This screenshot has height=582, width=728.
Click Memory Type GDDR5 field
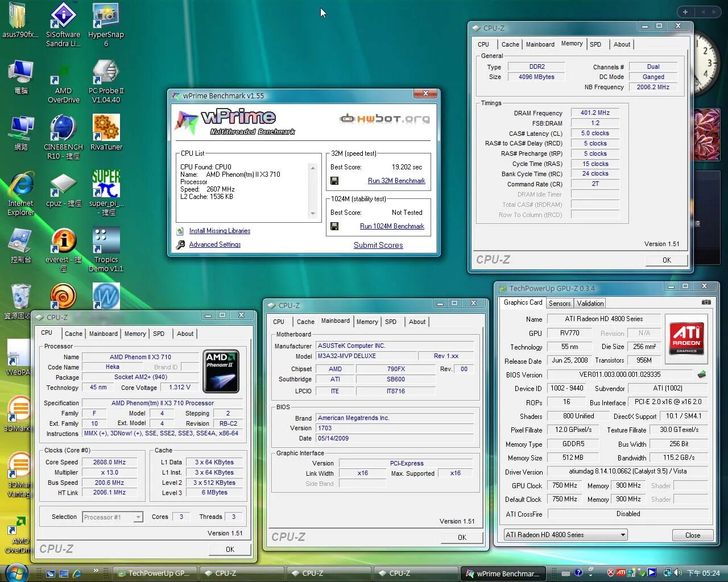tap(573, 444)
